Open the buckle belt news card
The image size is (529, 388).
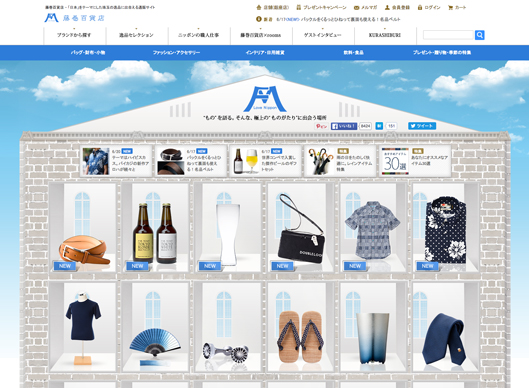(x=191, y=161)
